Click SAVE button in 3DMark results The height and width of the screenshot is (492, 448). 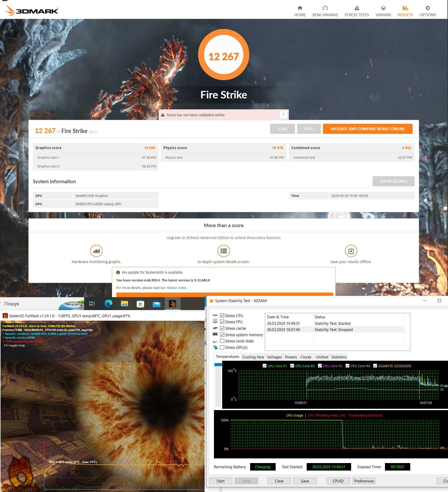point(309,129)
